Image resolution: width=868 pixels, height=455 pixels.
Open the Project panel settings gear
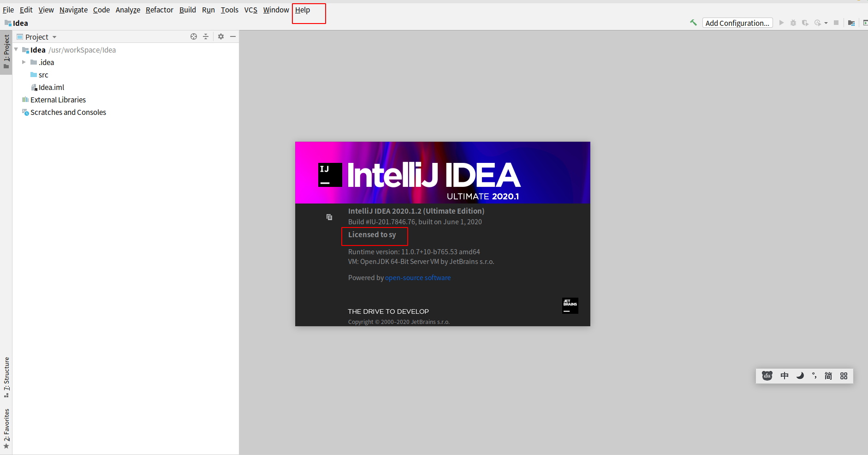[x=221, y=36]
